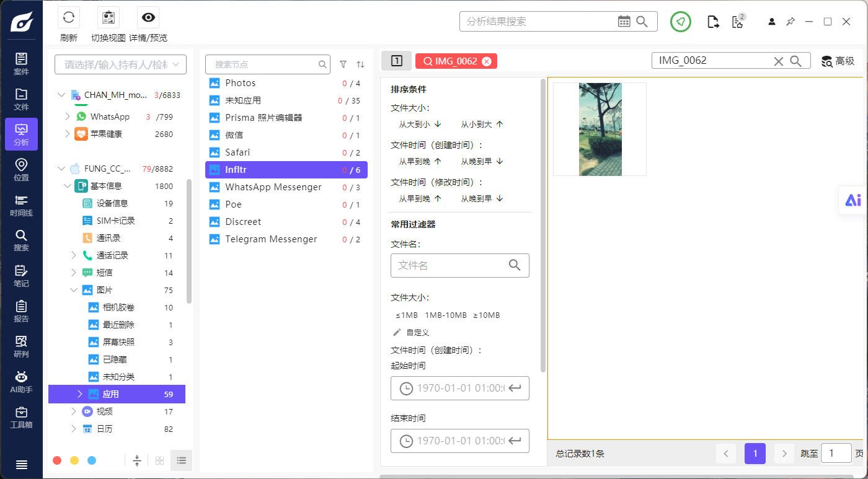
Task: Open the 笔记 notes sidebar section
Action: [x=21, y=275]
